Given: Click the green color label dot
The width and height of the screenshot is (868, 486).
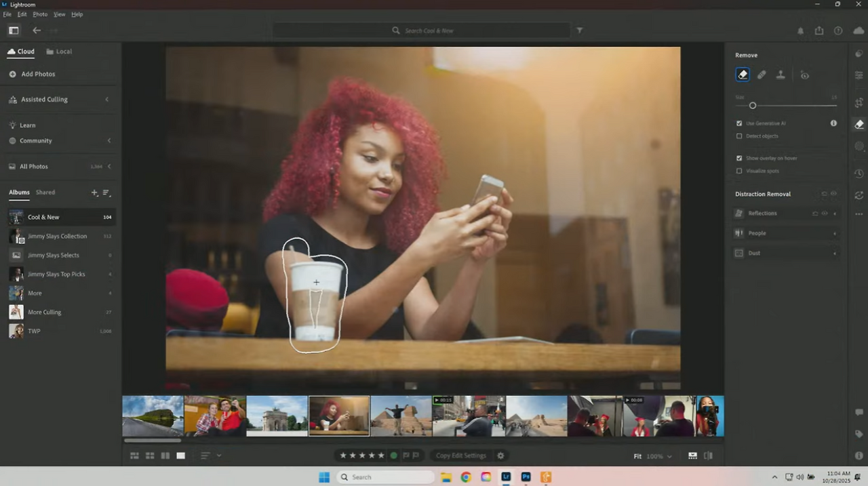Looking at the screenshot, I should (x=393, y=455).
